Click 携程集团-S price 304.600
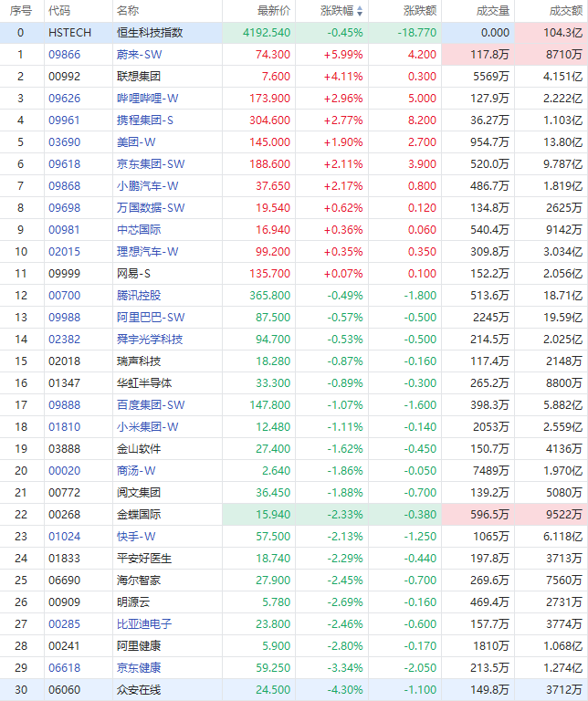588x701 pixels. pyautogui.click(x=269, y=120)
